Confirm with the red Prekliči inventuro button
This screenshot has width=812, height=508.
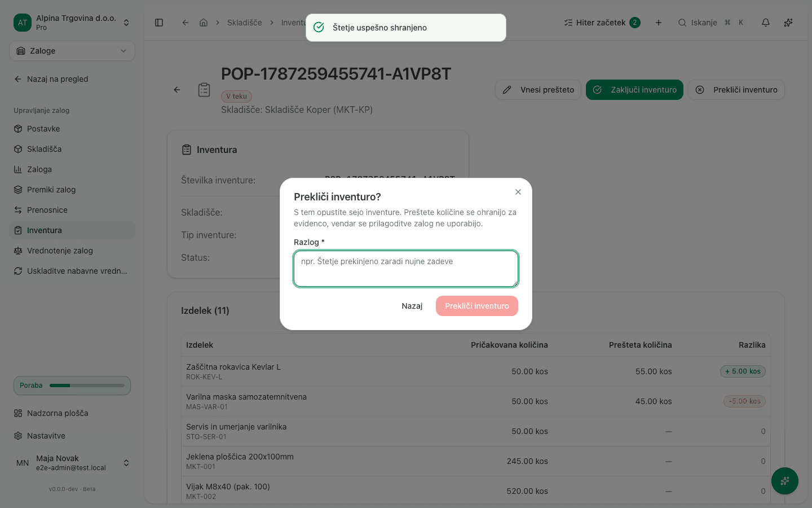[477, 306]
